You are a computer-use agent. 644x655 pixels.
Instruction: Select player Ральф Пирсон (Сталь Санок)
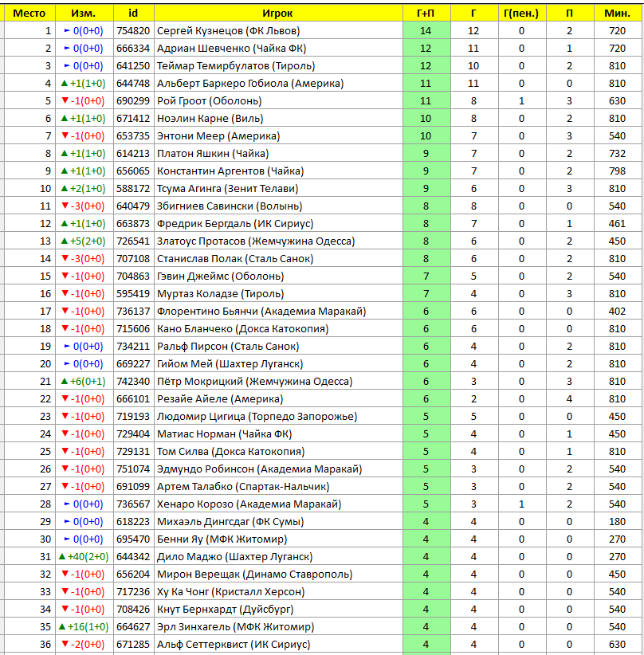coord(228,347)
